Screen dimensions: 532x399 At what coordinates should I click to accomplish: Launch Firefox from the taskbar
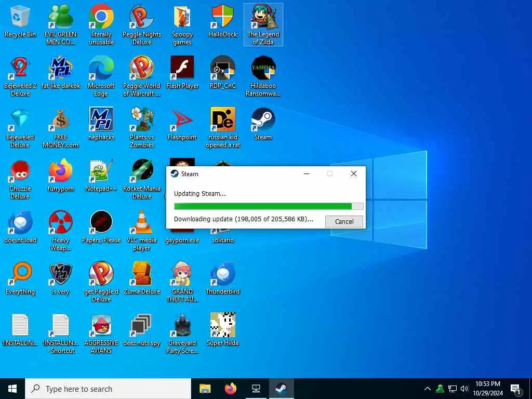pos(231,389)
